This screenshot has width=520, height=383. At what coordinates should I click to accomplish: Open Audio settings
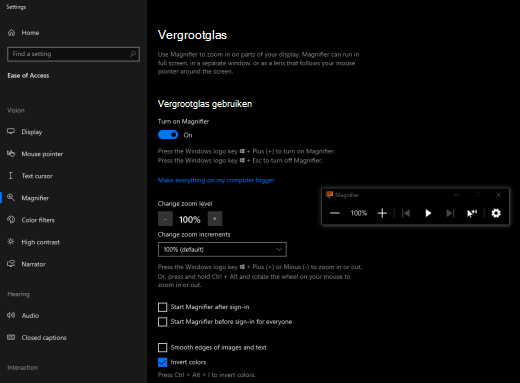tap(23, 315)
